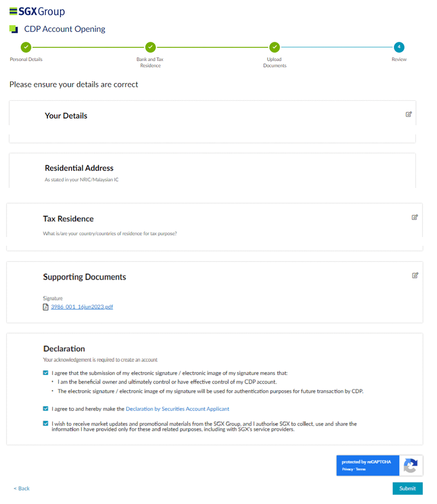Disable the market updates and promotional materials checkbox
The height and width of the screenshot is (504, 437).
coord(46,423)
